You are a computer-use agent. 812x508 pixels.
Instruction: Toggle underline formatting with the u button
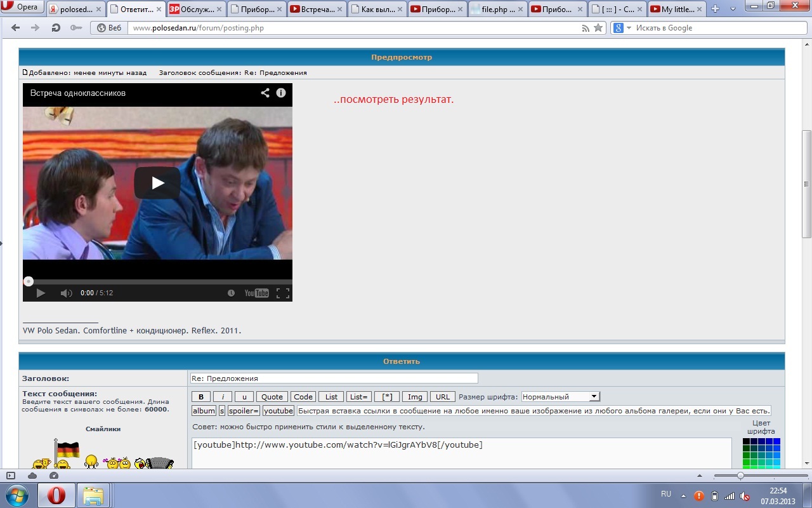244,397
